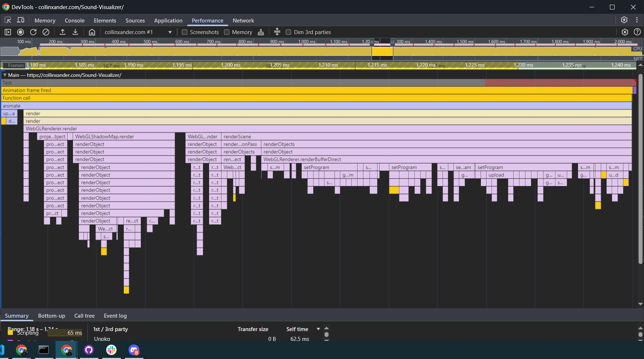Switch to the Console tab
Screen dimensions: 644x359
[x=74, y=21]
